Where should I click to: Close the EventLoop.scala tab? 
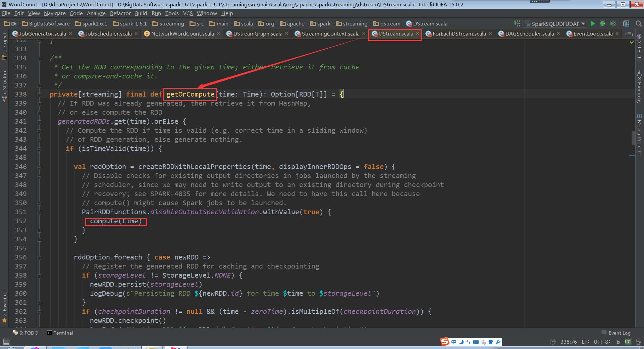pyautogui.click(x=617, y=34)
